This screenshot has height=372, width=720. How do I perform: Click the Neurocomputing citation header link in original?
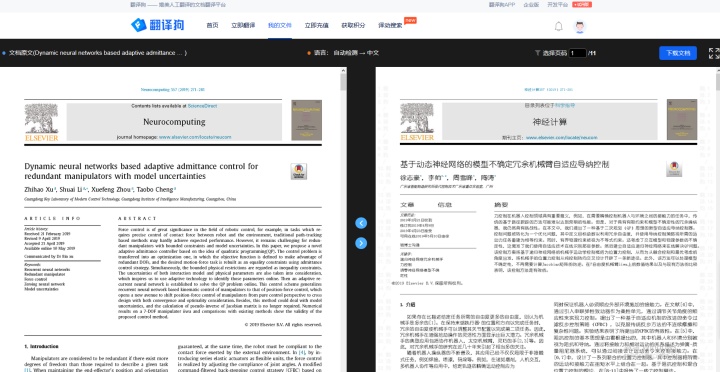click(172, 90)
